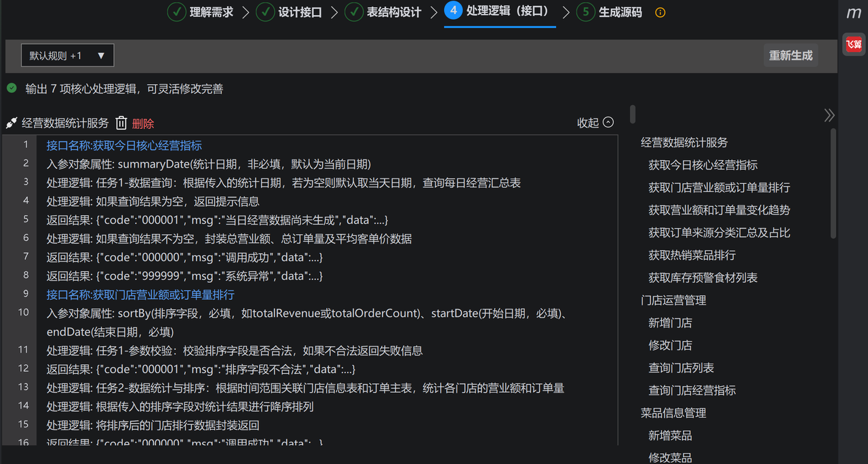The width and height of the screenshot is (868, 464).
Task: Click line 15 门店排行数据封装返回 text
Action: click(x=153, y=425)
